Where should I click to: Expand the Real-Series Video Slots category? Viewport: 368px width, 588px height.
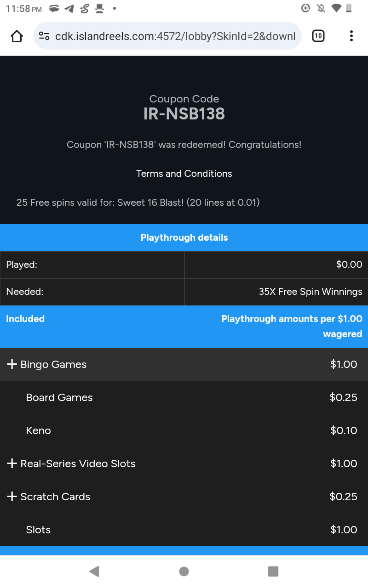click(x=12, y=464)
